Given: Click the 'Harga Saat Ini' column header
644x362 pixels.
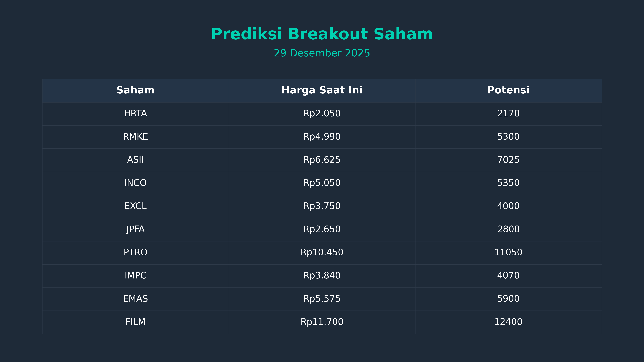Looking at the screenshot, I should (x=322, y=90).
